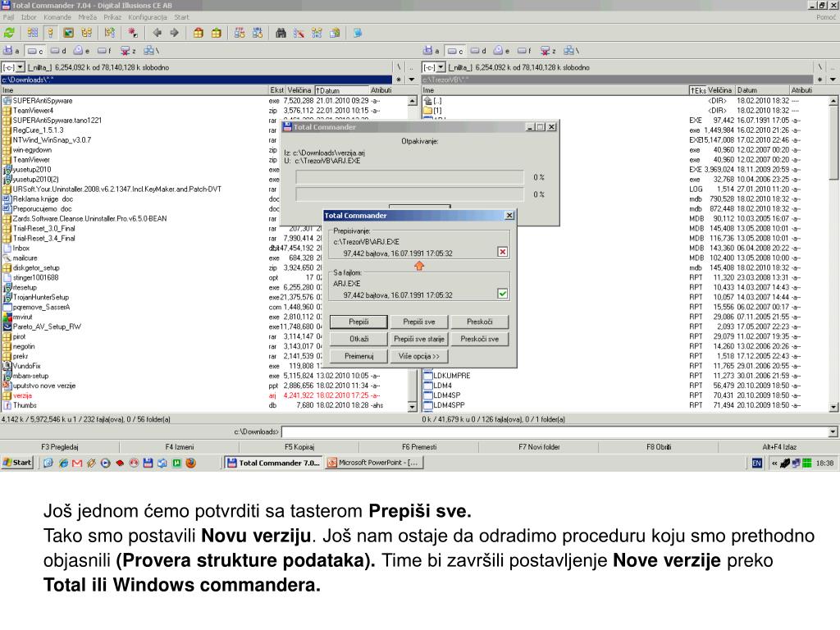Image resolution: width=840 pixels, height=630 pixels.
Task: Click the Preskoči sve button
Action: click(x=479, y=339)
